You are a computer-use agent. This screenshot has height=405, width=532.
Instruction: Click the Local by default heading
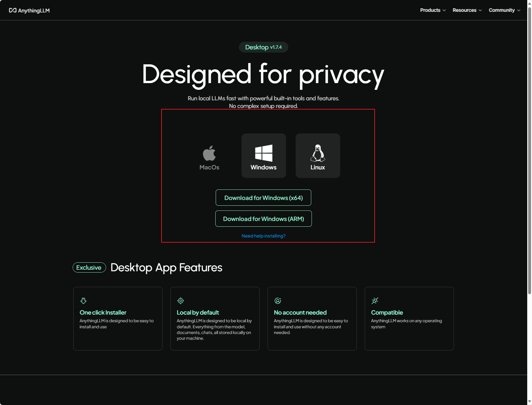[198, 313]
